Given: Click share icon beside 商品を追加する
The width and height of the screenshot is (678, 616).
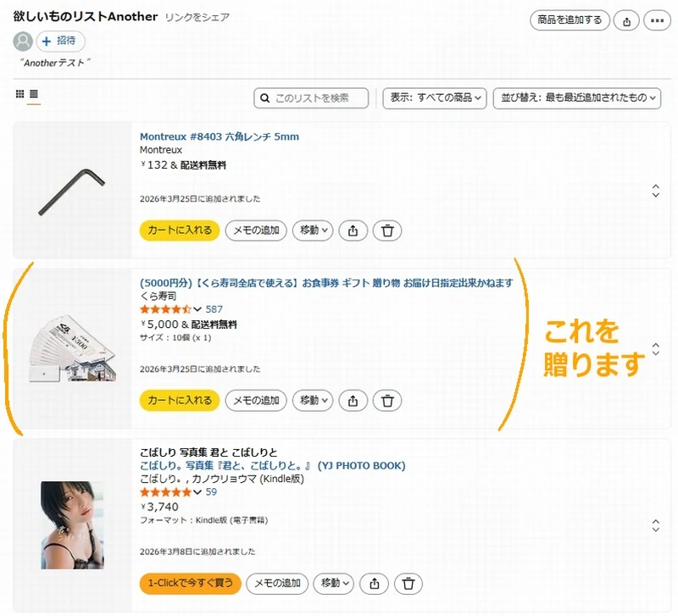Looking at the screenshot, I should click(x=626, y=20).
